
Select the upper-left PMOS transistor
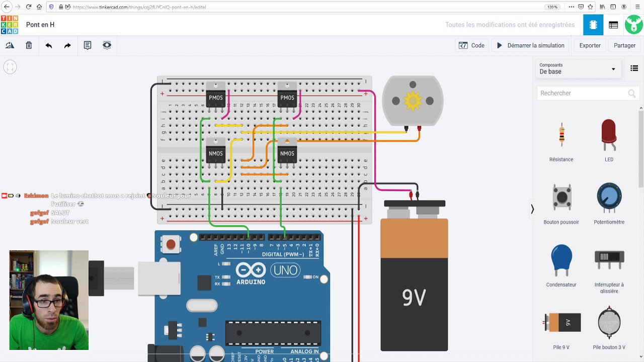(216, 97)
